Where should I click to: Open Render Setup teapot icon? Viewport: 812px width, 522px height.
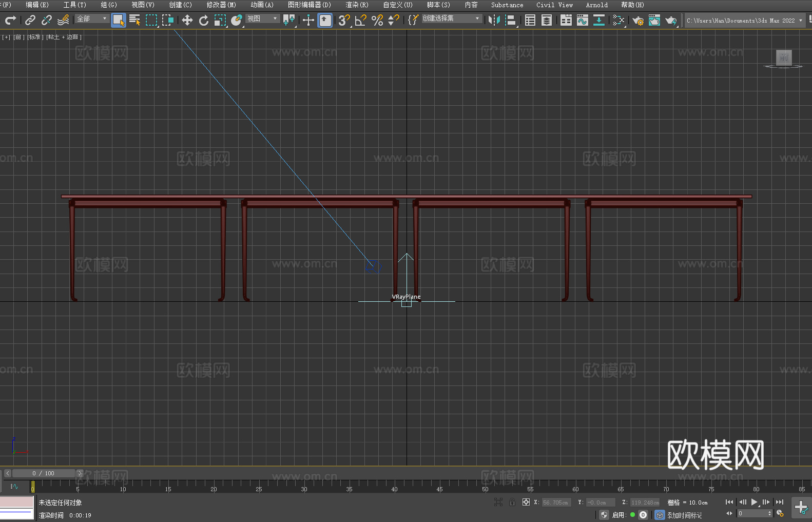637,21
